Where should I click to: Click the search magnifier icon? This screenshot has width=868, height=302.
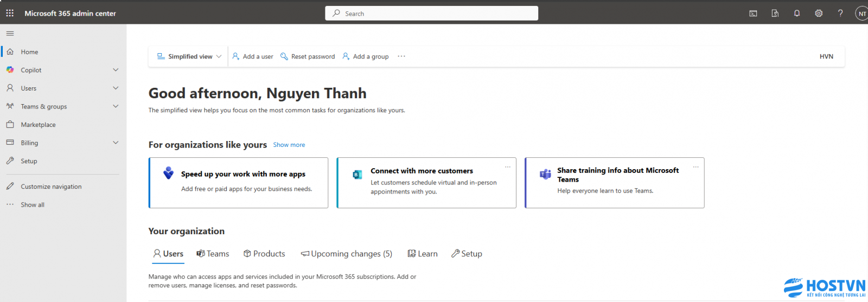pyautogui.click(x=336, y=13)
